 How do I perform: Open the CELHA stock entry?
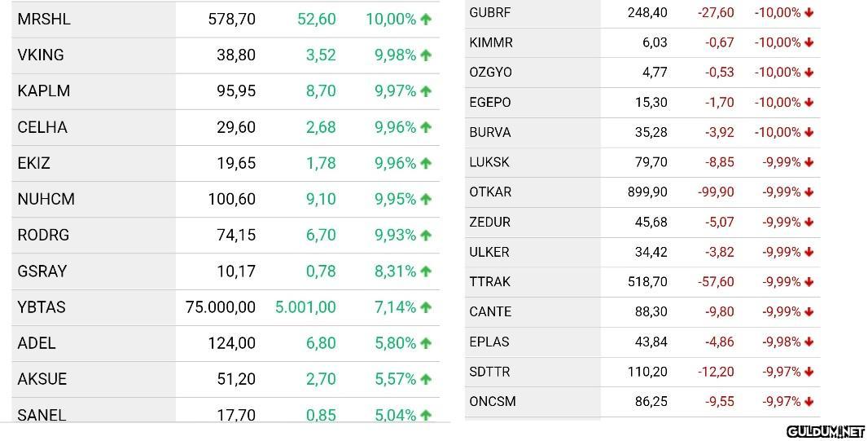pyautogui.click(x=42, y=127)
